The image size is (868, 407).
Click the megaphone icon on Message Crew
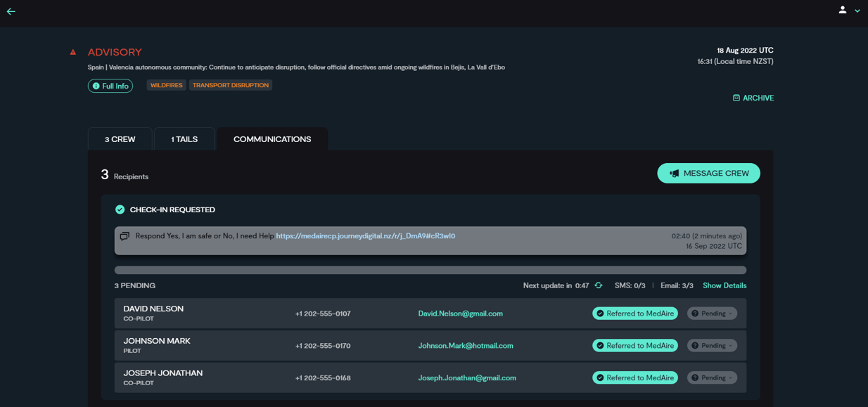click(674, 174)
